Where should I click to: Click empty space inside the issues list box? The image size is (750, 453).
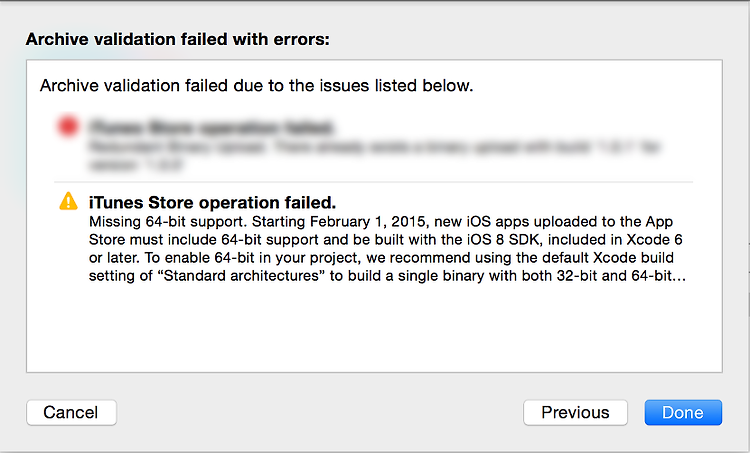[373, 330]
